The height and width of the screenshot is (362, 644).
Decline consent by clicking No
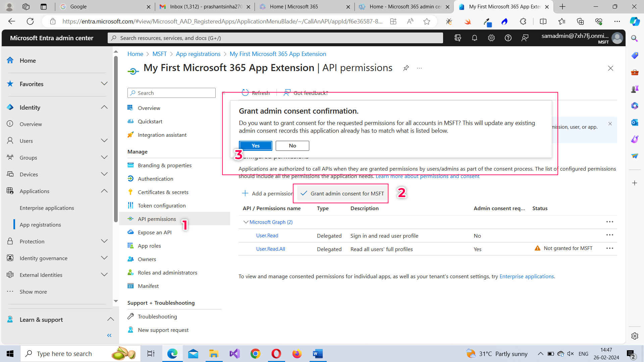292,146
